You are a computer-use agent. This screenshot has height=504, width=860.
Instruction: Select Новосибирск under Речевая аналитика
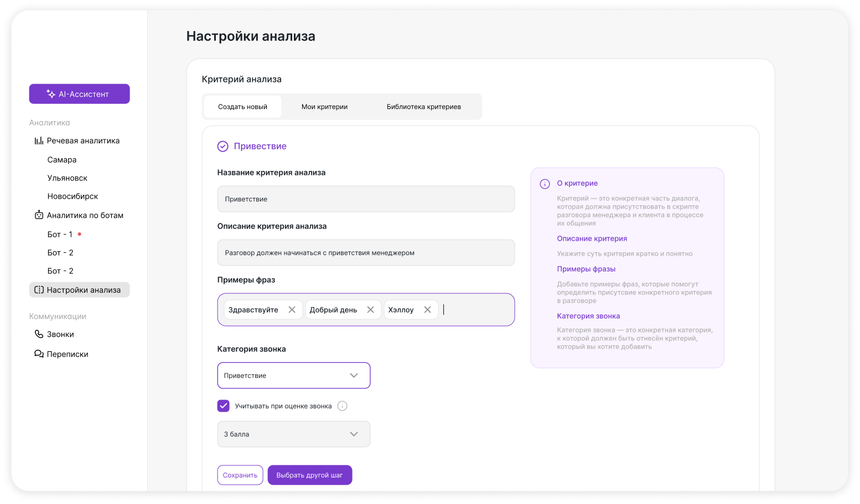(72, 196)
